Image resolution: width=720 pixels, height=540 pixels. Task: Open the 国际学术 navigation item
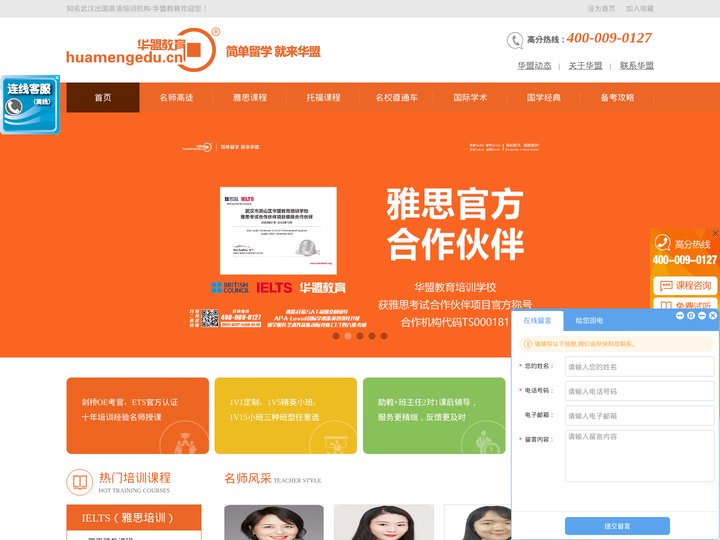(470, 97)
